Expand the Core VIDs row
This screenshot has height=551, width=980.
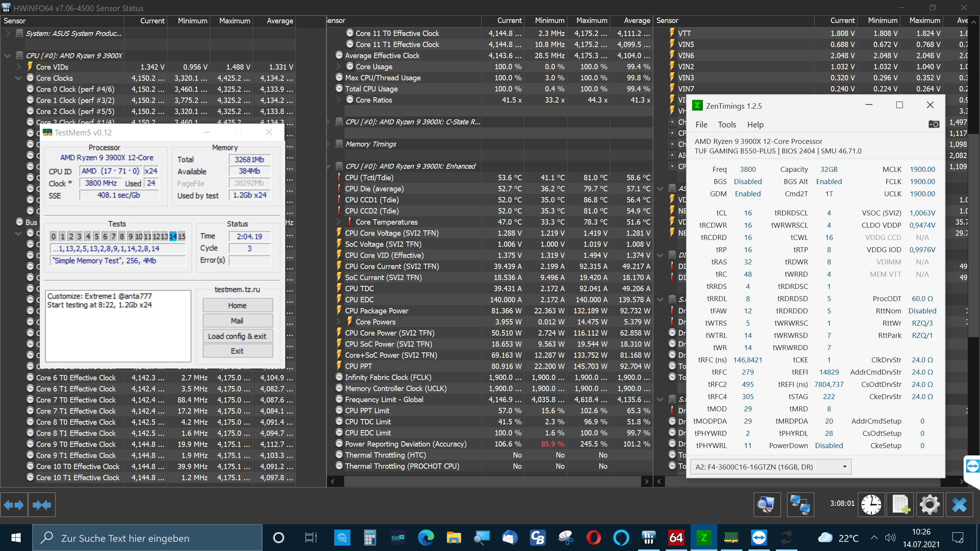pyautogui.click(x=18, y=67)
